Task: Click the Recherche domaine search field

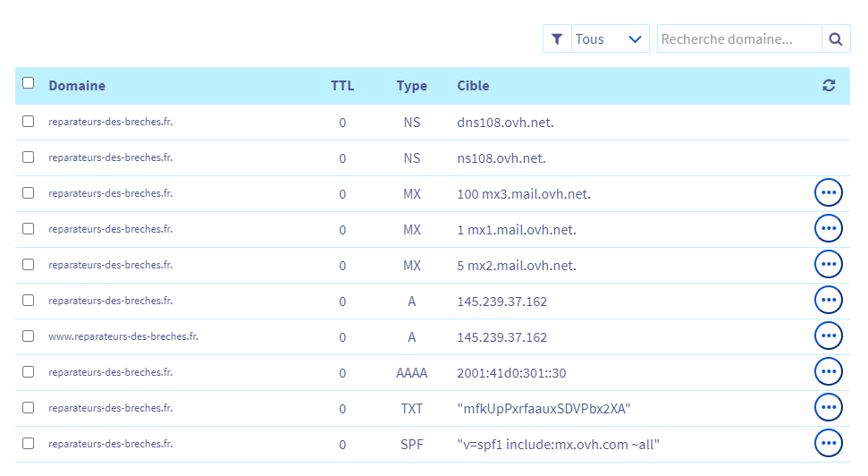Action: click(x=738, y=39)
